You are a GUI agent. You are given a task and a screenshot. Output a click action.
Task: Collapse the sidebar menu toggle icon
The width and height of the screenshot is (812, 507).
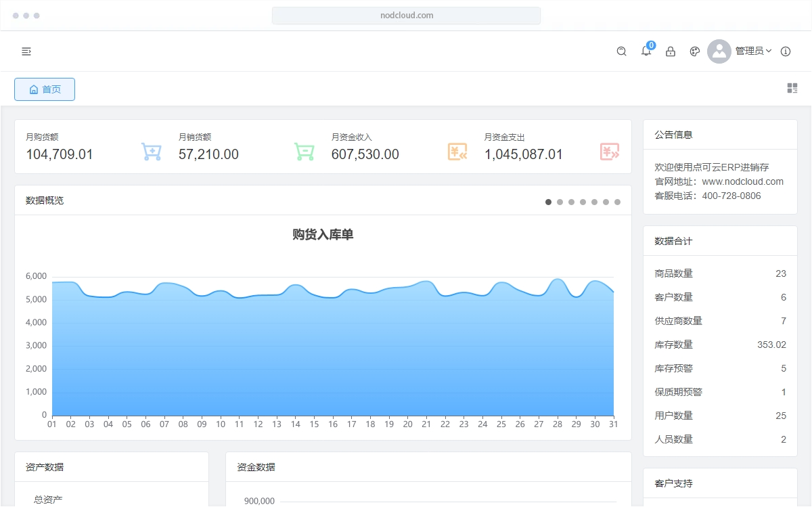click(26, 51)
